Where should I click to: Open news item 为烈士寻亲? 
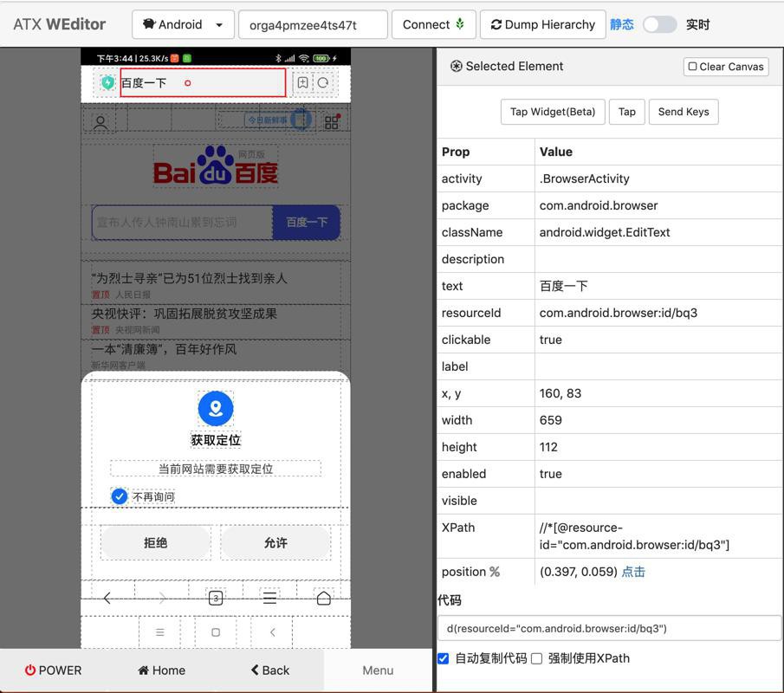pos(189,279)
